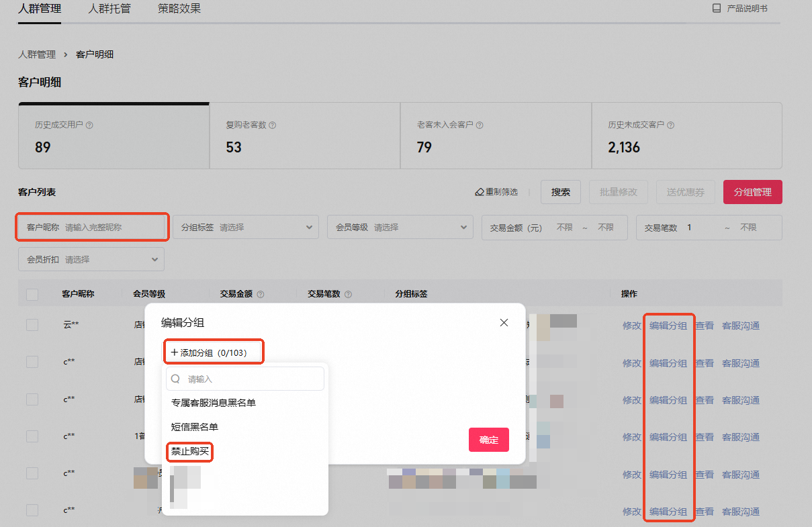This screenshot has height=527, width=812.
Task: Click magnifier icon in group search box
Action: [x=176, y=379]
